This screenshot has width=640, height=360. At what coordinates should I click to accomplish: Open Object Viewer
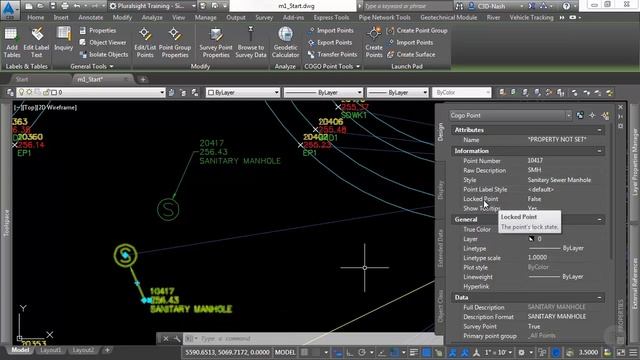coord(103,42)
